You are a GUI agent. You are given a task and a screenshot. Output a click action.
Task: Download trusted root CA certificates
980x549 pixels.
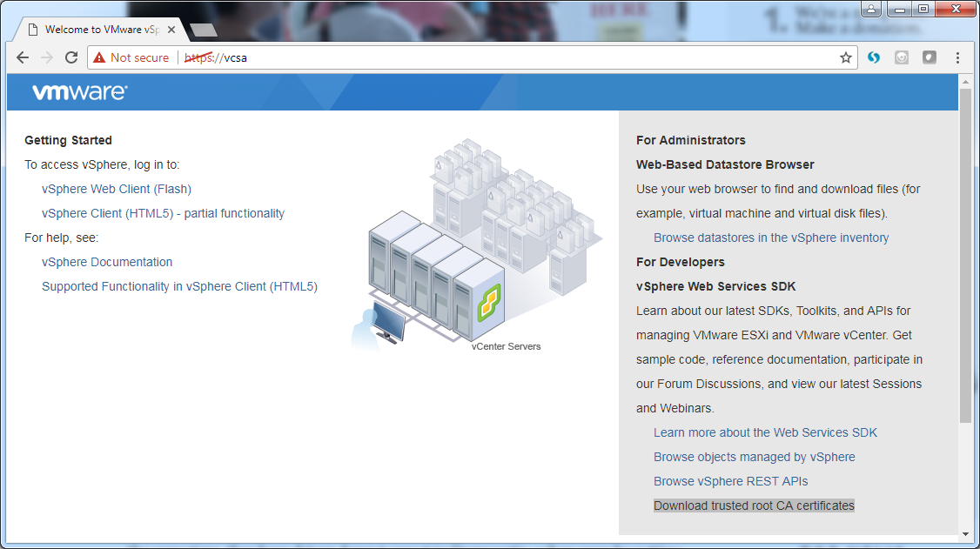(754, 505)
